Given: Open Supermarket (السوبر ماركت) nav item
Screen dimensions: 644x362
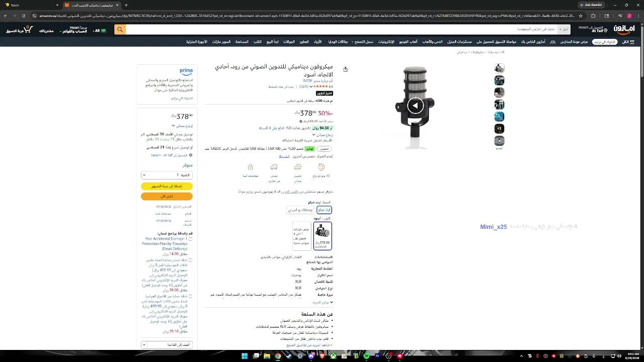Looking at the screenshot, I should 221,42.
